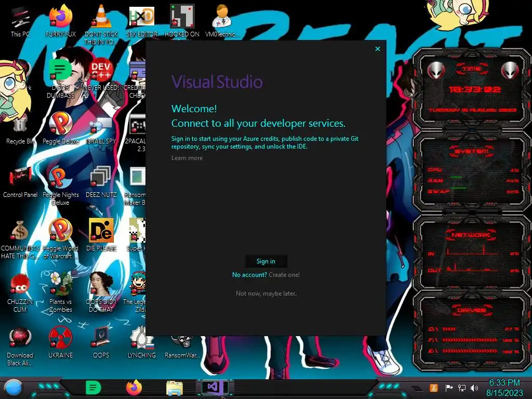
Task: Open the COMMUNISTS HATE THIS money bag icon
Action: pos(20,240)
